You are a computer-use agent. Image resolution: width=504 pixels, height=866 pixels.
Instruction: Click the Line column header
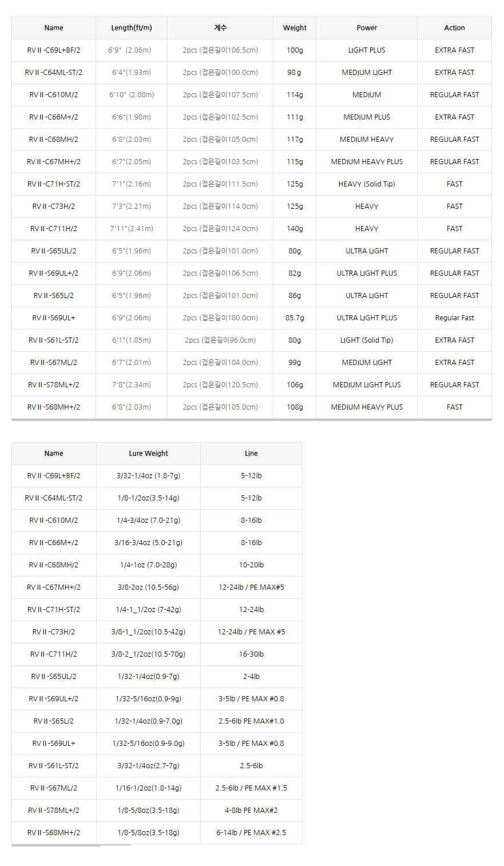[251, 454]
